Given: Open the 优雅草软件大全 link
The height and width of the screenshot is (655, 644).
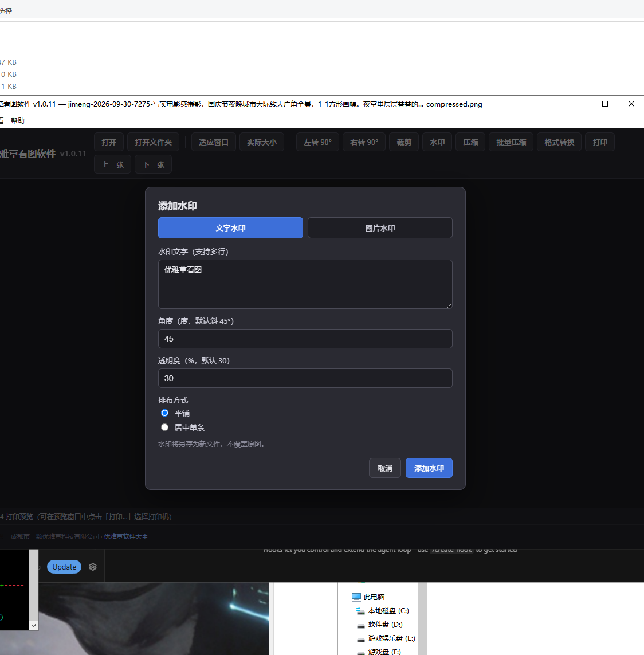Looking at the screenshot, I should point(126,536).
